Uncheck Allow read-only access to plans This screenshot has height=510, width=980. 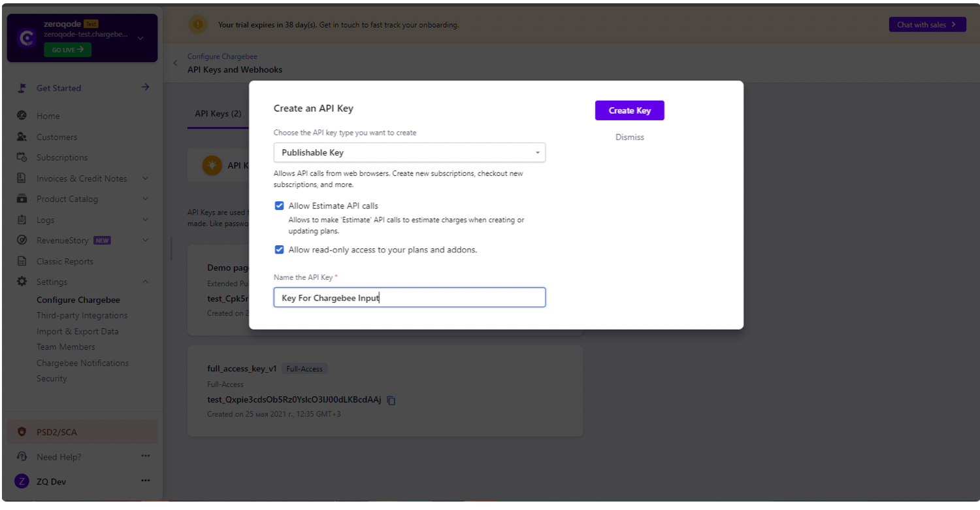coord(279,250)
